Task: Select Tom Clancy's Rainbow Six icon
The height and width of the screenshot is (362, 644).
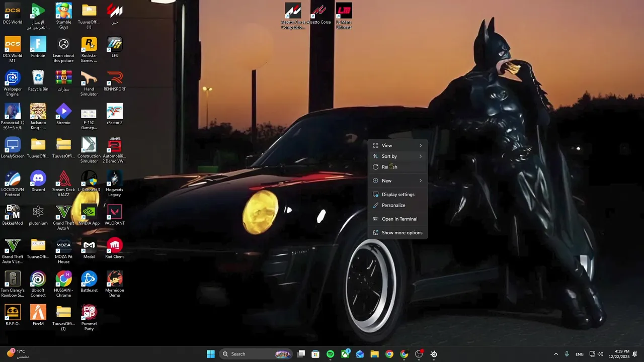Action: coord(13,285)
